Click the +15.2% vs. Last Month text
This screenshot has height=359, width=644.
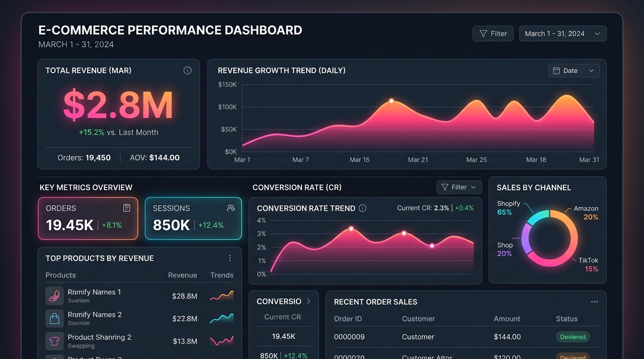point(118,132)
